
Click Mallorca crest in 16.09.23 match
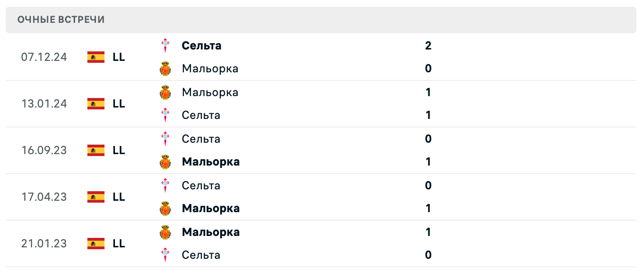pyautogui.click(x=165, y=162)
